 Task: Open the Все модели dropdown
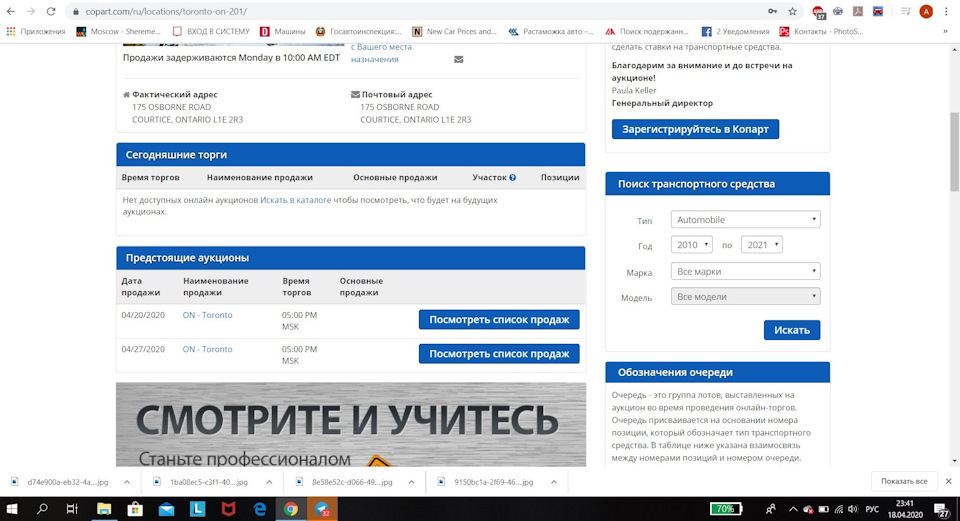pyautogui.click(x=745, y=296)
